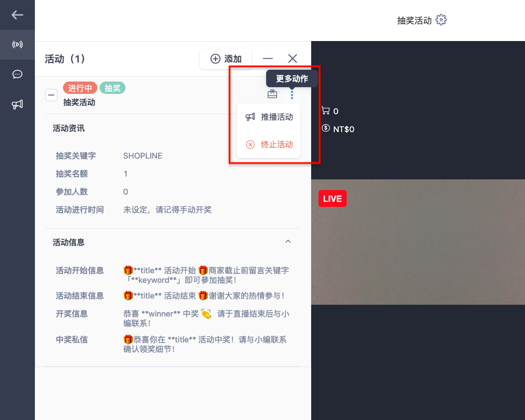Image resolution: width=525 pixels, height=420 pixels.
Task: Click the 添加 add activity button
Action: 226,59
